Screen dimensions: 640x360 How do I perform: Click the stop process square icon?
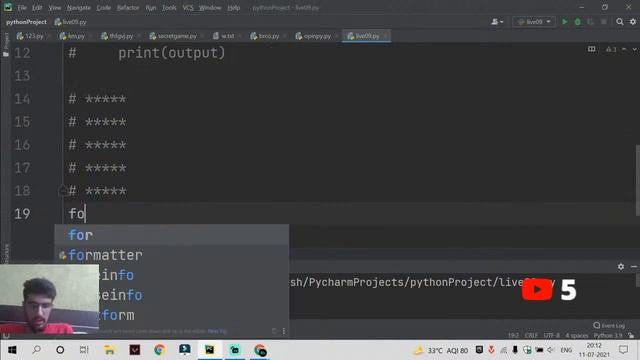[x=604, y=22]
